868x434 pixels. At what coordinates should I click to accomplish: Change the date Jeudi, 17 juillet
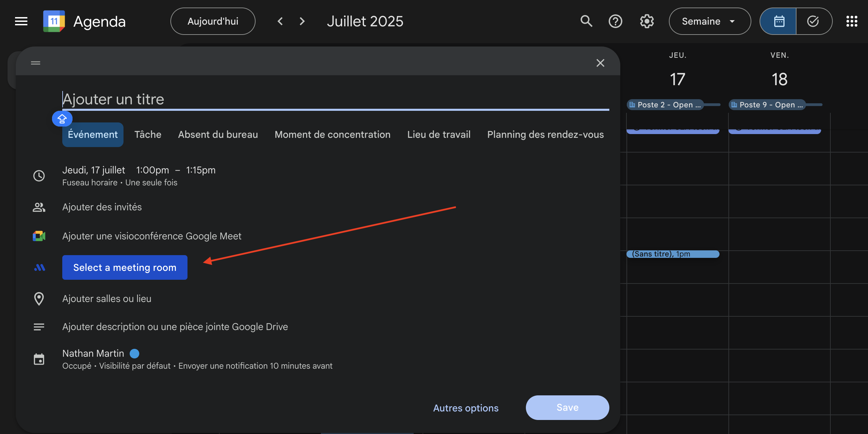point(94,170)
